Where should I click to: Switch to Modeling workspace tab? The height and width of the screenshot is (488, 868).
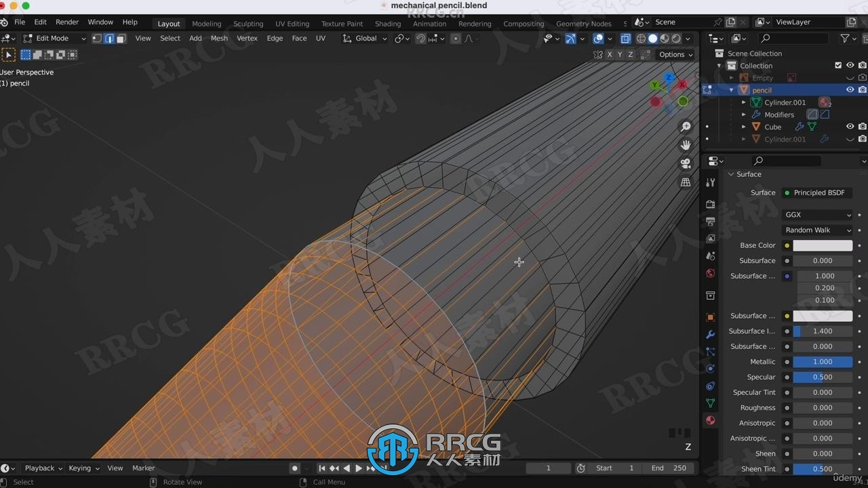(x=206, y=24)
